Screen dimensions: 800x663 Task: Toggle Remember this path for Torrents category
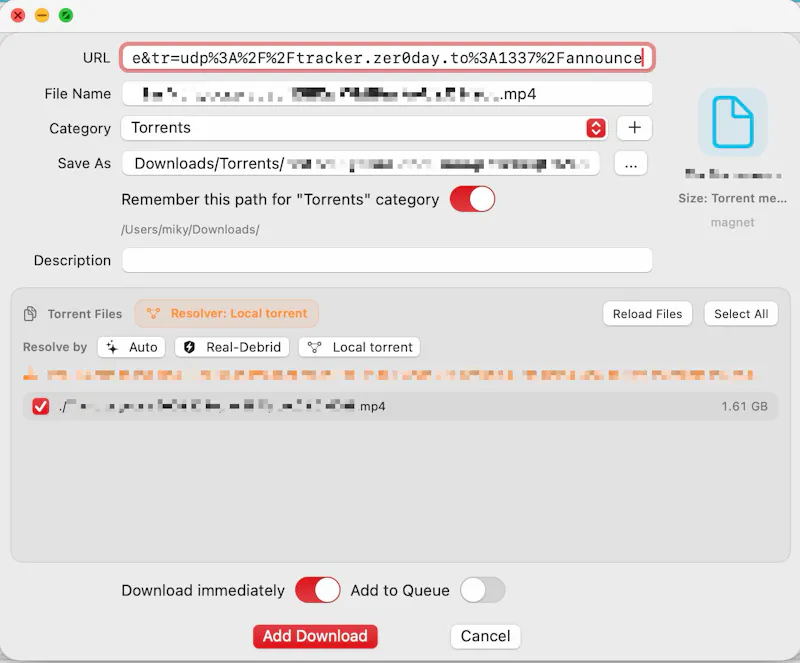tap(472, 199)
